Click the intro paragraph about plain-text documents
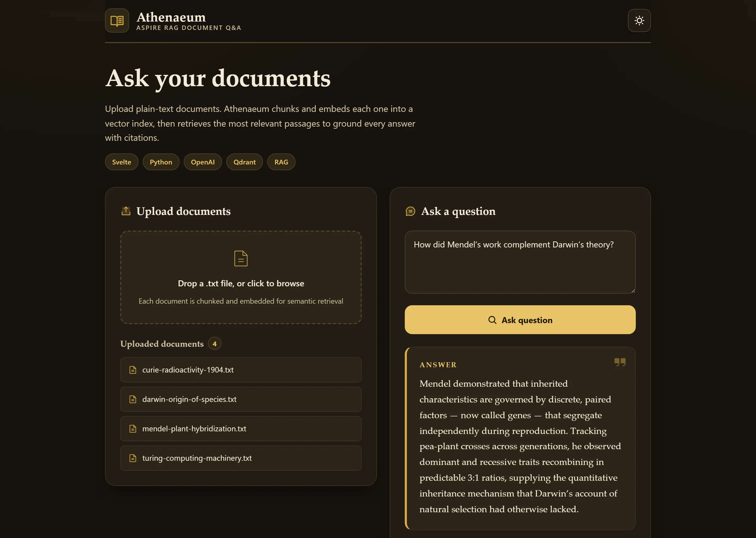The height and width of the screenshot is (538, 756). pyautogui.click(x=260, y=123)
